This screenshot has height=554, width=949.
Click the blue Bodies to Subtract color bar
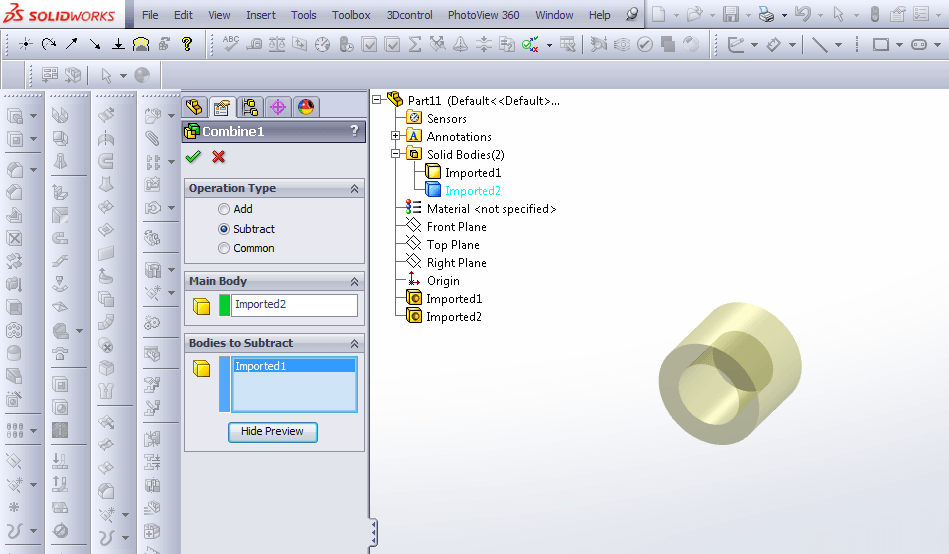point(225,384)
